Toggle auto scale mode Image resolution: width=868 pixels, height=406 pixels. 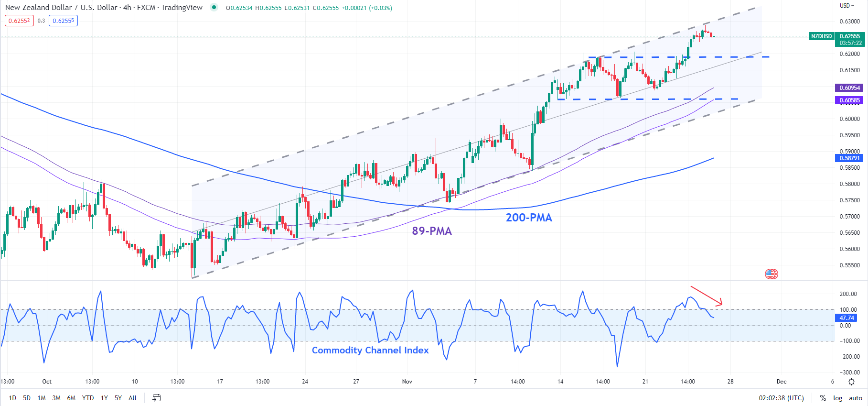(856, 398)
